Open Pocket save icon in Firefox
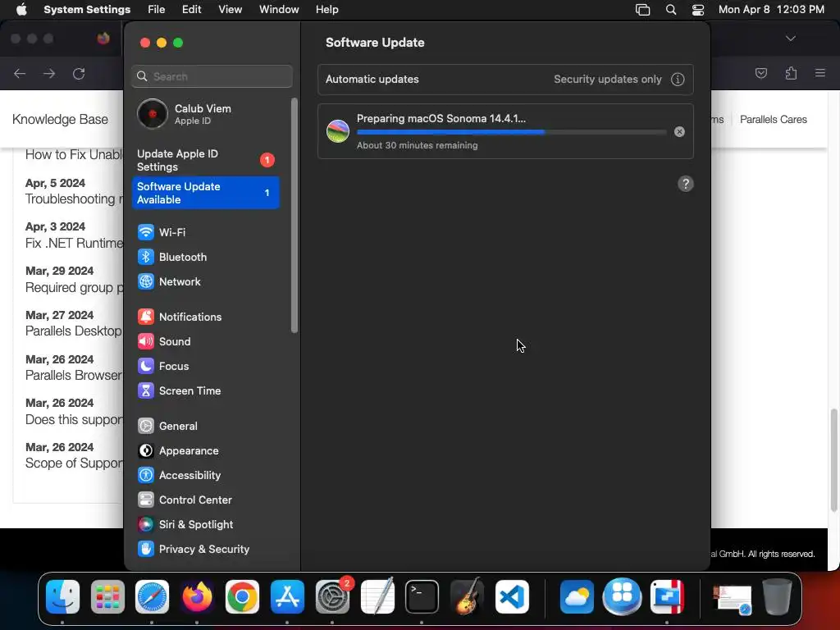 (x=761, y=73)
